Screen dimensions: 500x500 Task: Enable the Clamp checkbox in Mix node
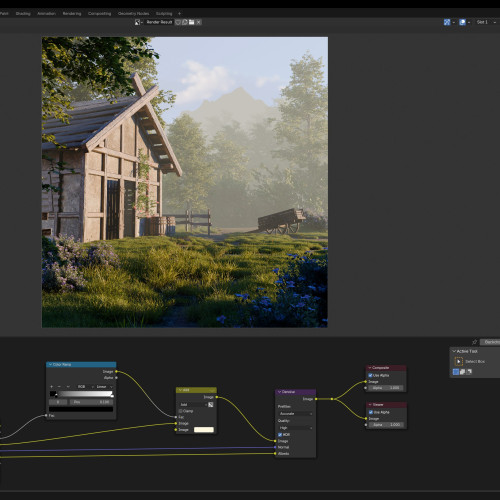coord(181,411)
